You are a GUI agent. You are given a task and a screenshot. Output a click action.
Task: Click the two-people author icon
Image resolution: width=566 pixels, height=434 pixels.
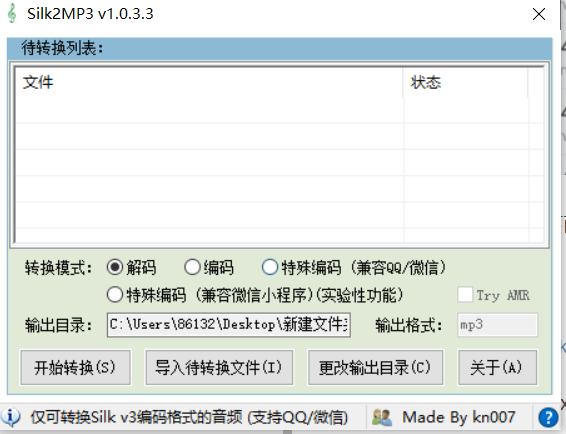[x=382, y=417]
